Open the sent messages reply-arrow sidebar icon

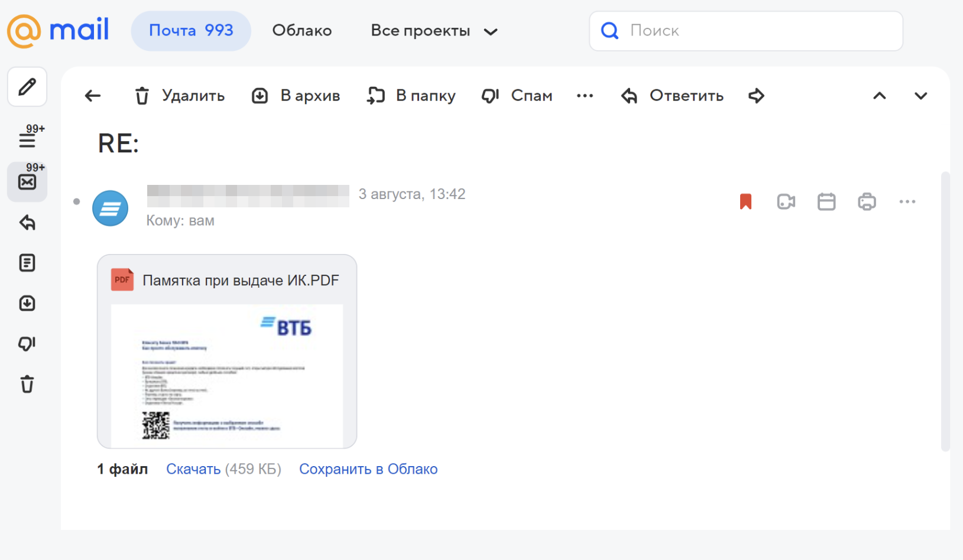(27, 223)
